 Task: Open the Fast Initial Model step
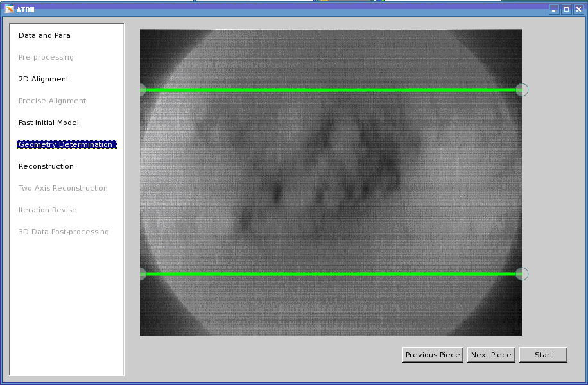49,123
